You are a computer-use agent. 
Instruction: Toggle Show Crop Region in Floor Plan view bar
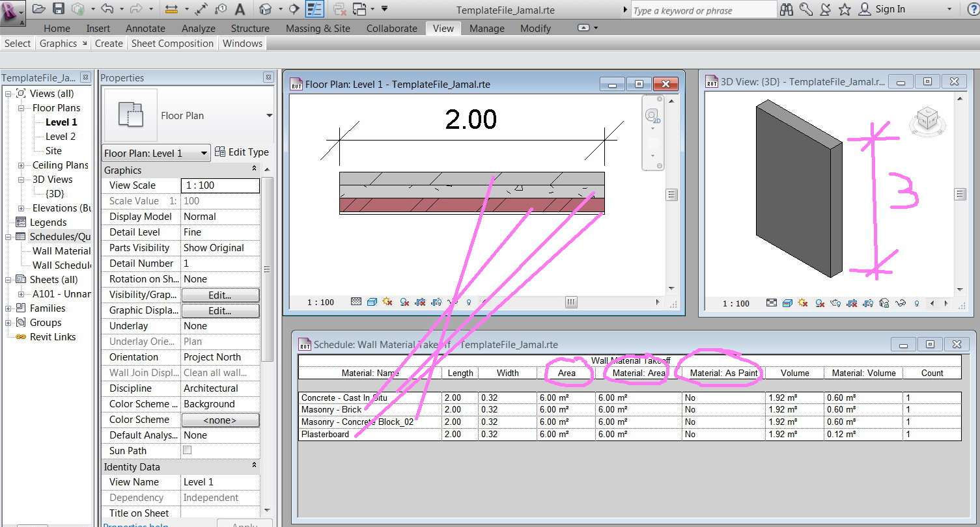tap(436, 302)
